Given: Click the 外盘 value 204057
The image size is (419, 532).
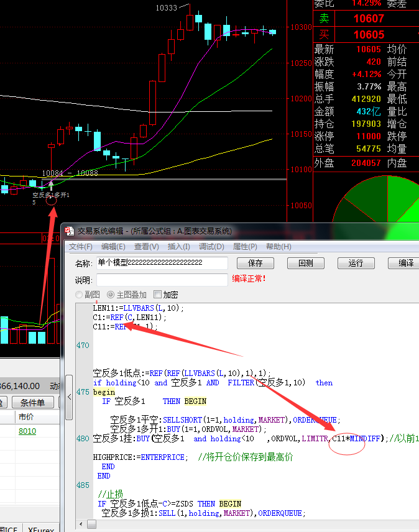Looking at the screenshot, I should tap(366, 163).
